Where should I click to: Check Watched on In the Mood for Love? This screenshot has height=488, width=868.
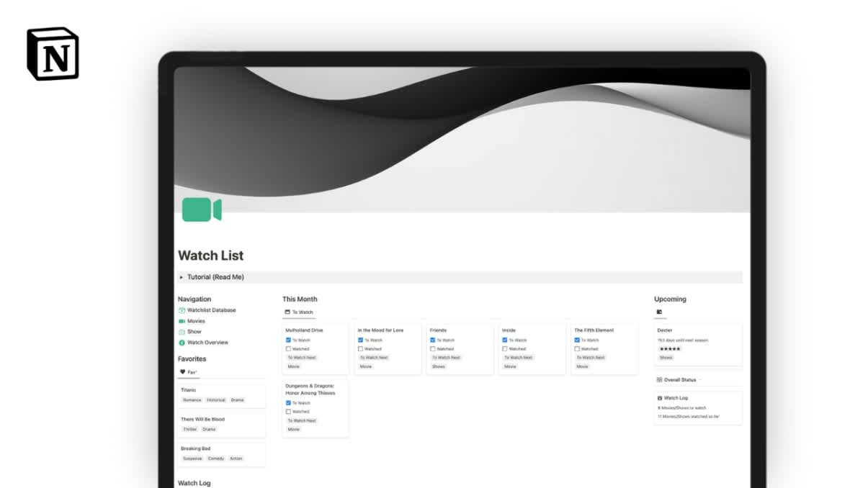[x=360, y=349]
